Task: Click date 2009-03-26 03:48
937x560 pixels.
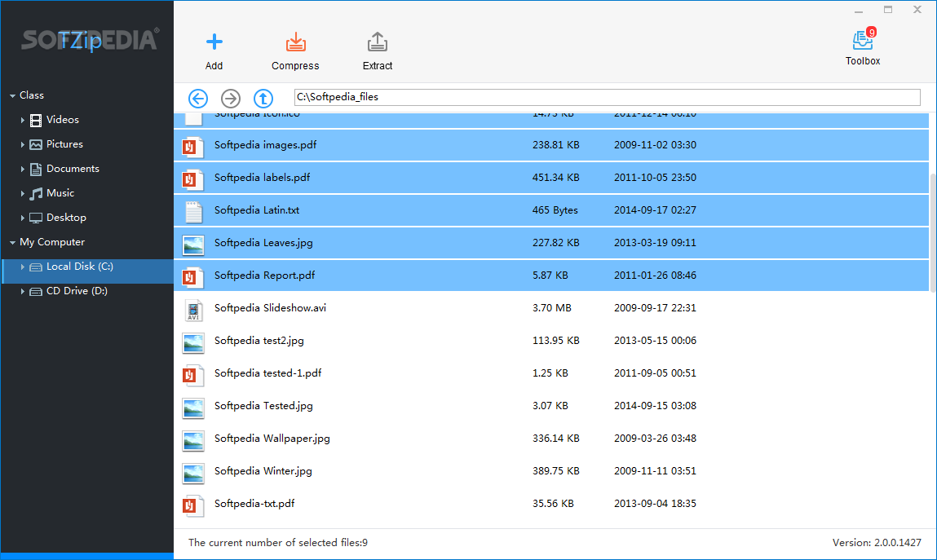Action: pyautogui.click(x=655, y=439)
